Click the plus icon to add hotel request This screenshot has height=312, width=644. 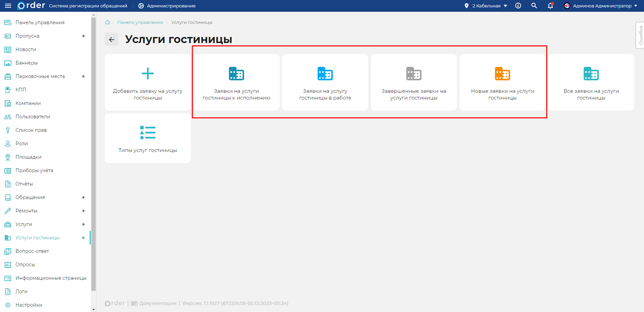tap(147, 74)
